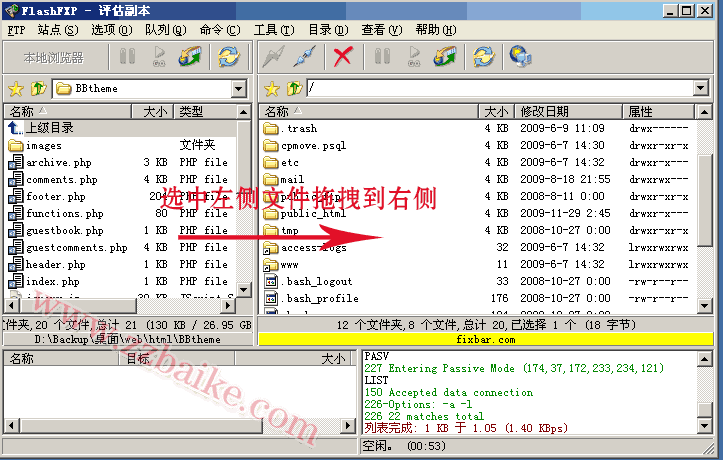Refresh the remote file list
The image size is (723, 460).
[483, 57]
